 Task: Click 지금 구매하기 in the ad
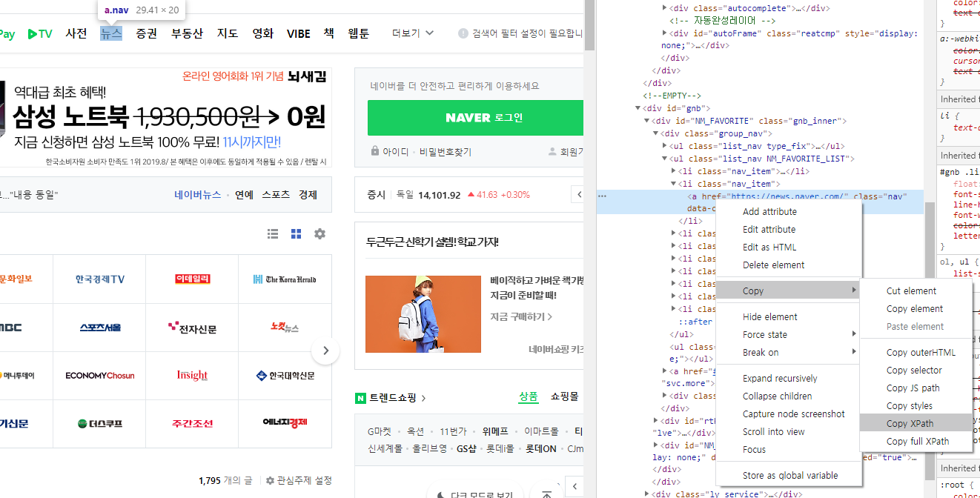pyautogui.click(x=521, y=316)
